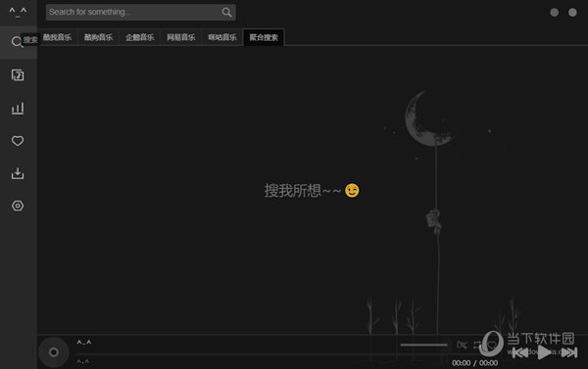
Task: Start playback with Play button
Action: (544, 352)
